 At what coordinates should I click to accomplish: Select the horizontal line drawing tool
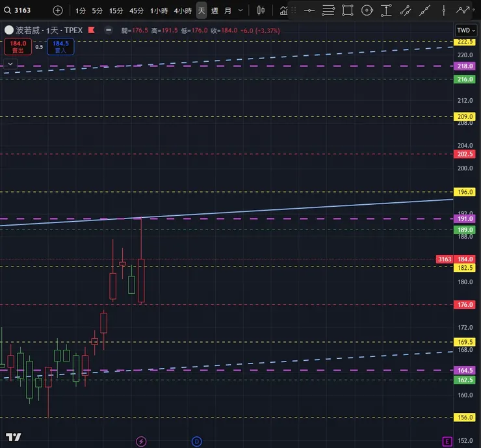coord(309,10)
